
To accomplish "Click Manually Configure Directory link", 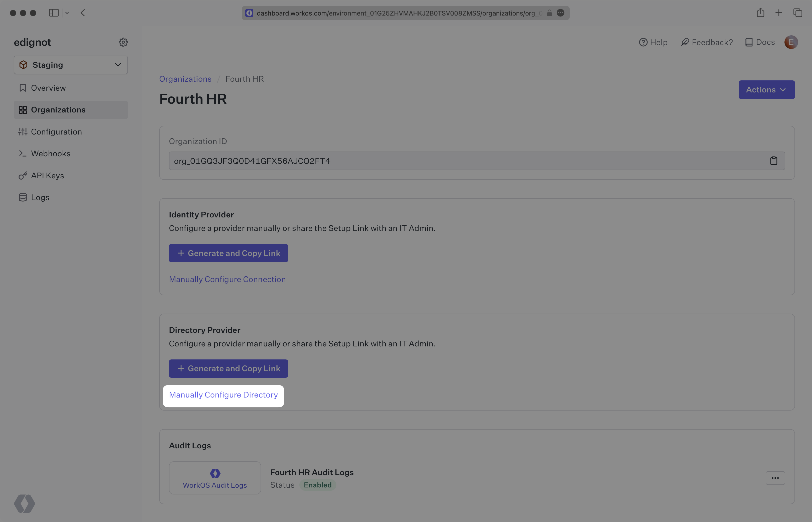I will tap(224, 394).
